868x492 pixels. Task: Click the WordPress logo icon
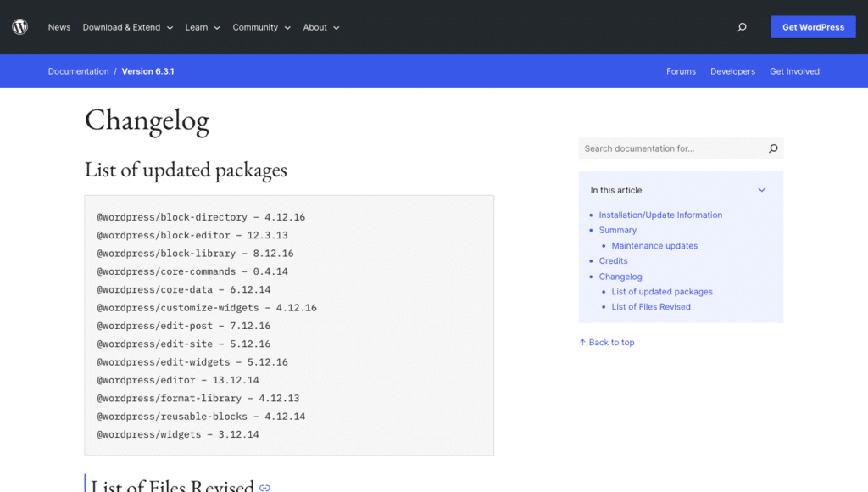pos(20,26)
